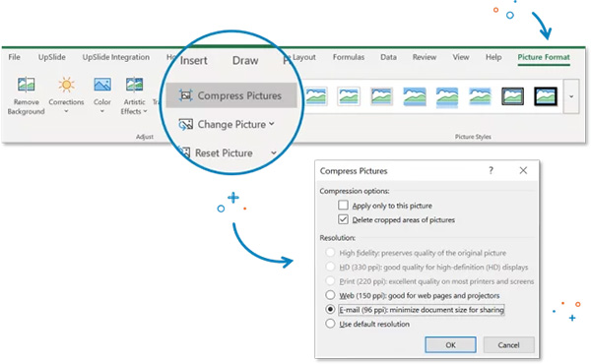Click the Reset Picture button label

coord(224,152)
